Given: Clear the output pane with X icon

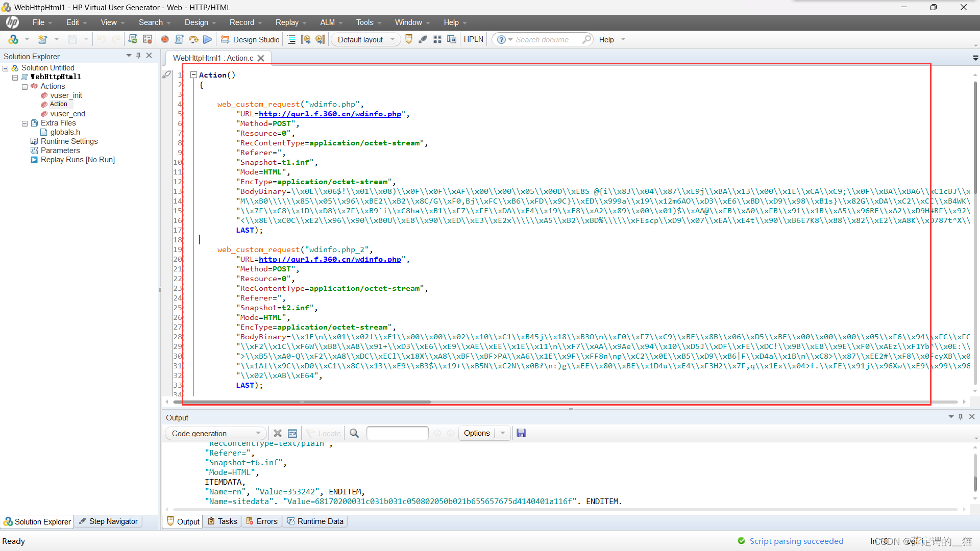Looking at the screenshot, I should click(x=278, y=433).
